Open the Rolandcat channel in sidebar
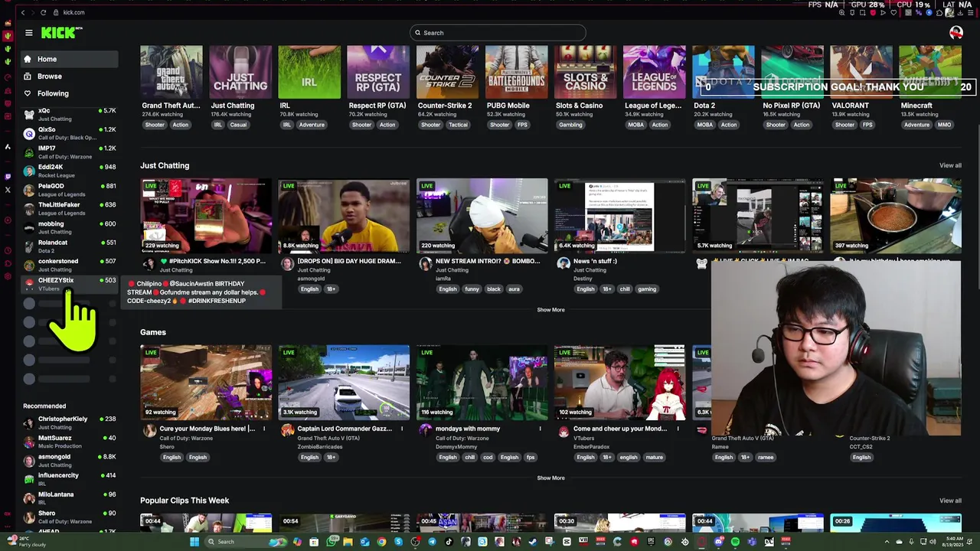This screenshot has width=980, height=551. (x=70, y=246)
